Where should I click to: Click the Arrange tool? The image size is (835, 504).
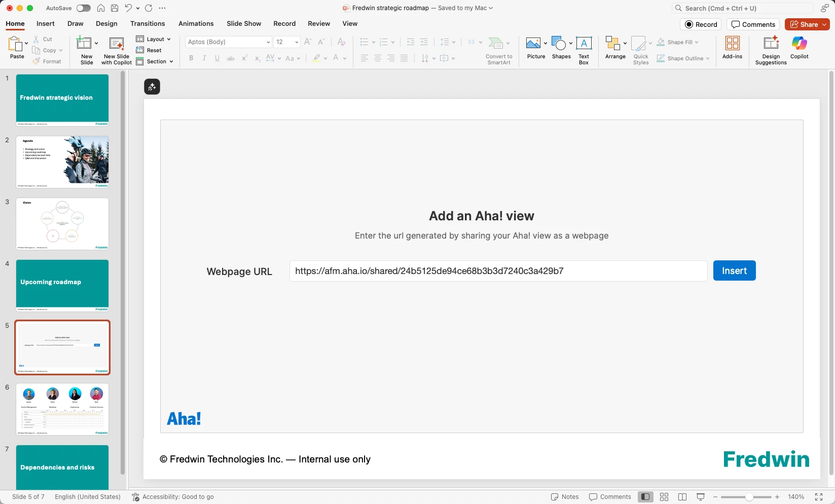point(614,48)
